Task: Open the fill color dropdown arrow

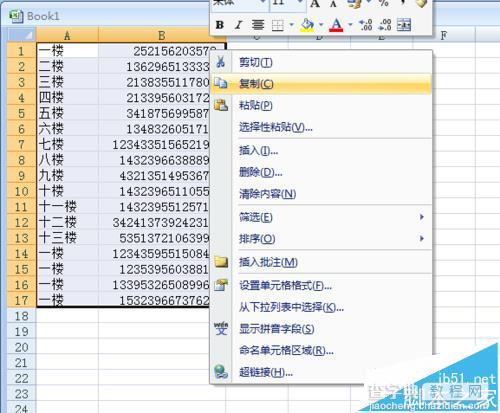Action: click(321, 25)
